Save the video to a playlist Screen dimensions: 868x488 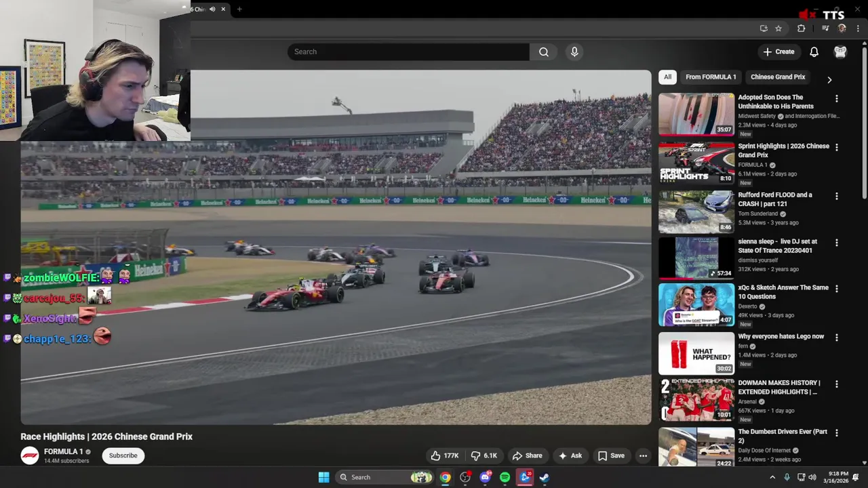tap(611, 455)
